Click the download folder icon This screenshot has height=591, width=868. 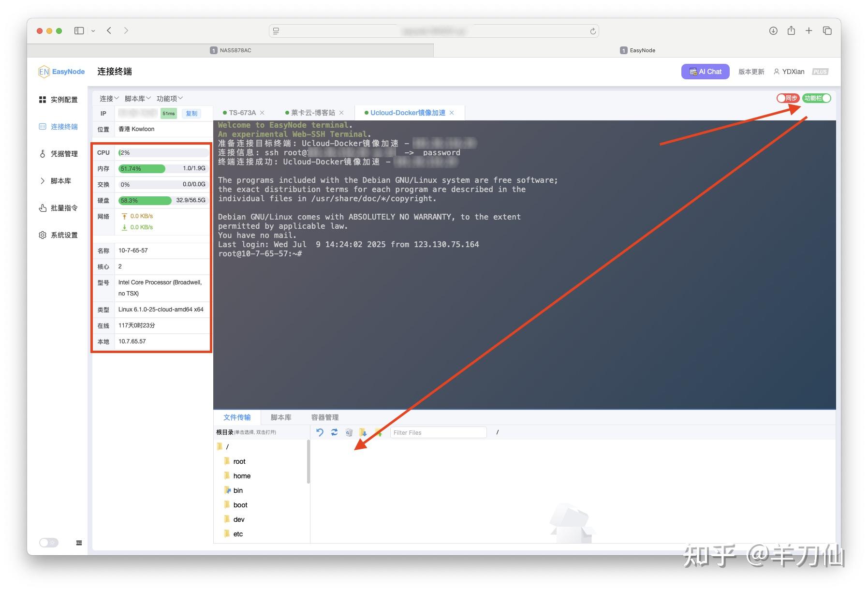coord(364,432)
